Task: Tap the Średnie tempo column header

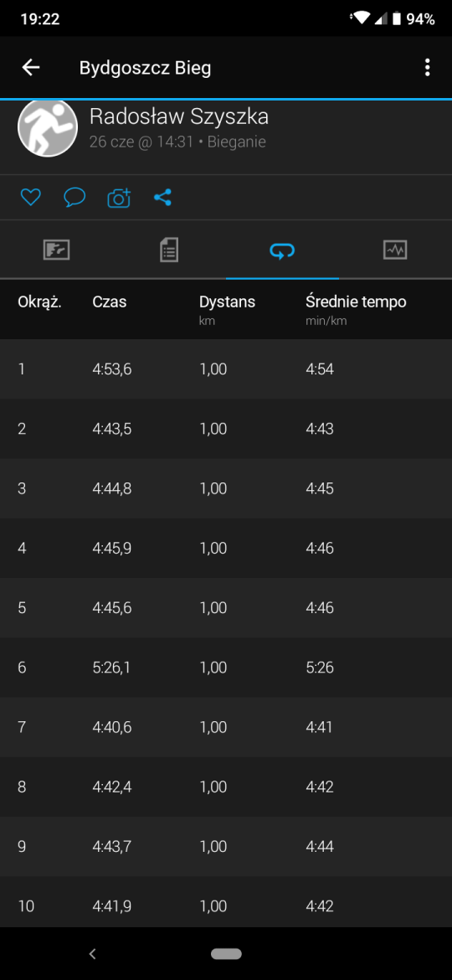Action: coord(356,302)
